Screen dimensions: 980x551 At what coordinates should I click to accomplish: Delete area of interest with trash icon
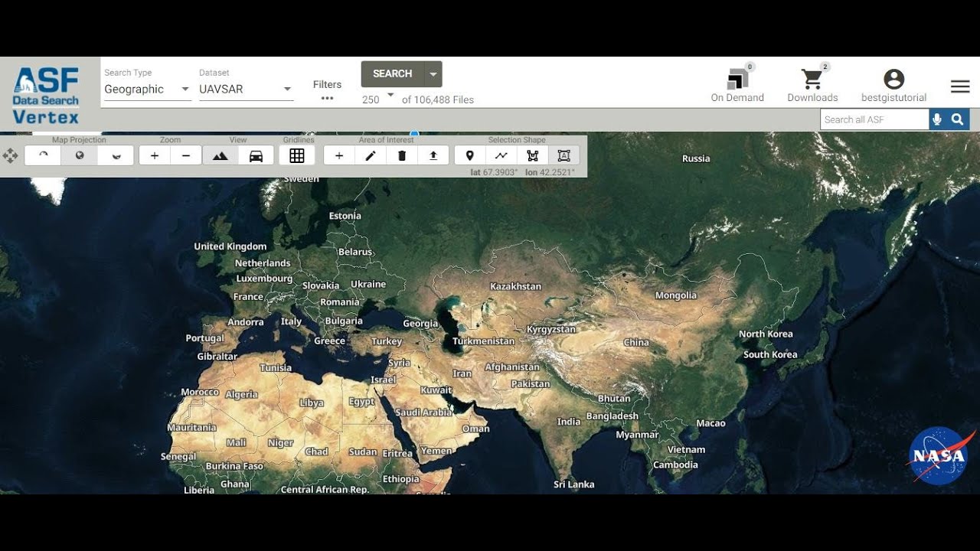click(x=402, y=155)
